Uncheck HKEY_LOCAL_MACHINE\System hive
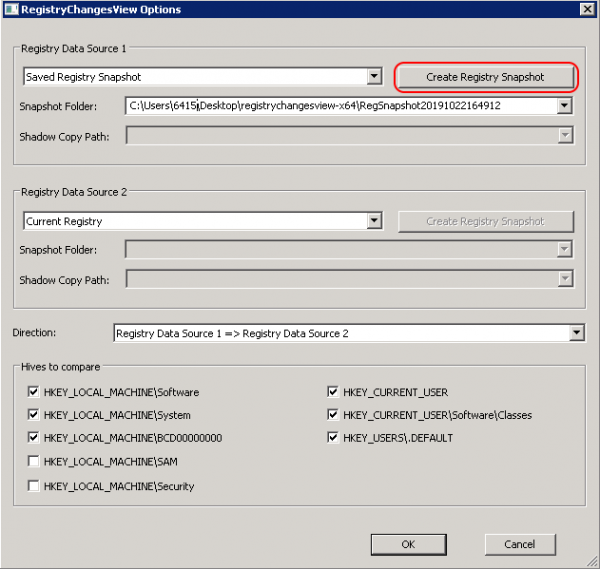The image size is (600, 569). pos(34,415)
